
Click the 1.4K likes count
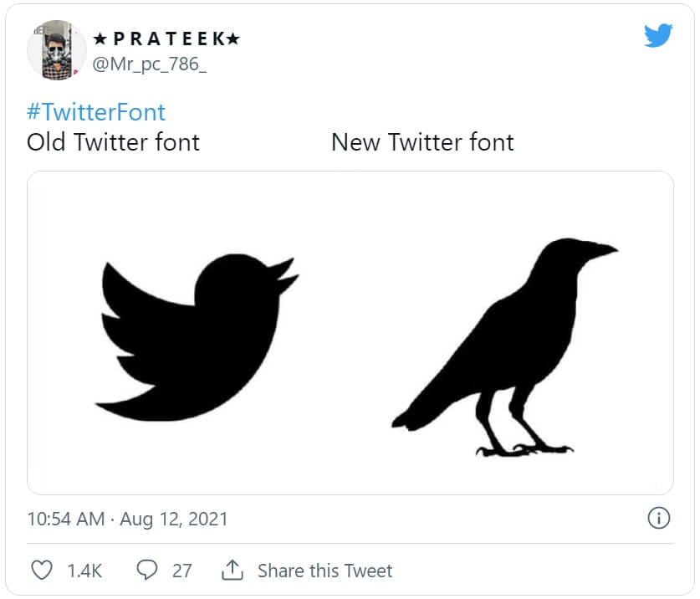point(84,571)
